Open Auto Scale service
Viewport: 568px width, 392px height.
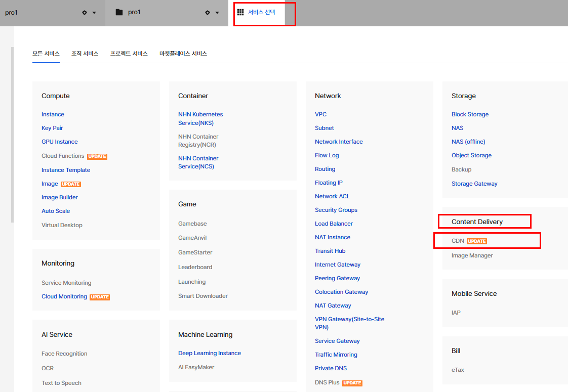(56, 211)
